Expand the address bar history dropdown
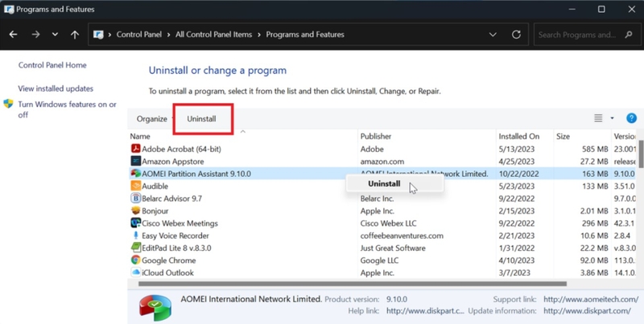Viewport: 644px width, 324px height. [493, 35]
